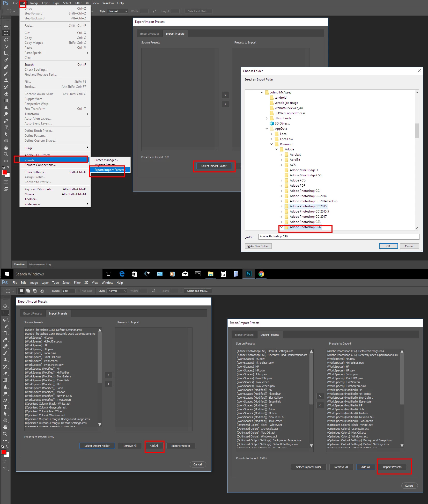Image resolution: width=428 pixels, height=504 pixels.
Task: Click Add All in the 0/45 presets dialog
Action: (154, 446)
